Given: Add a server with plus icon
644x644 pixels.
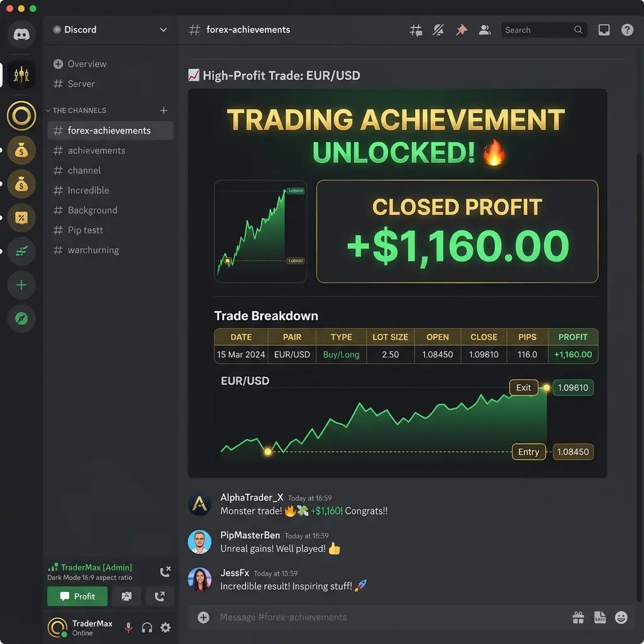Looking at the screenshot, I should [x=21, y=285].
